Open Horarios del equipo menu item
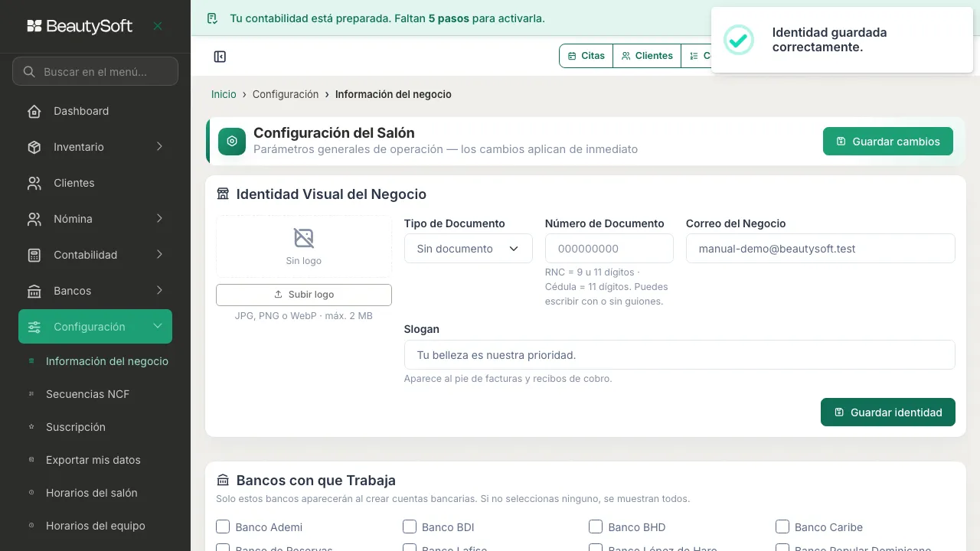 (95, 526)
